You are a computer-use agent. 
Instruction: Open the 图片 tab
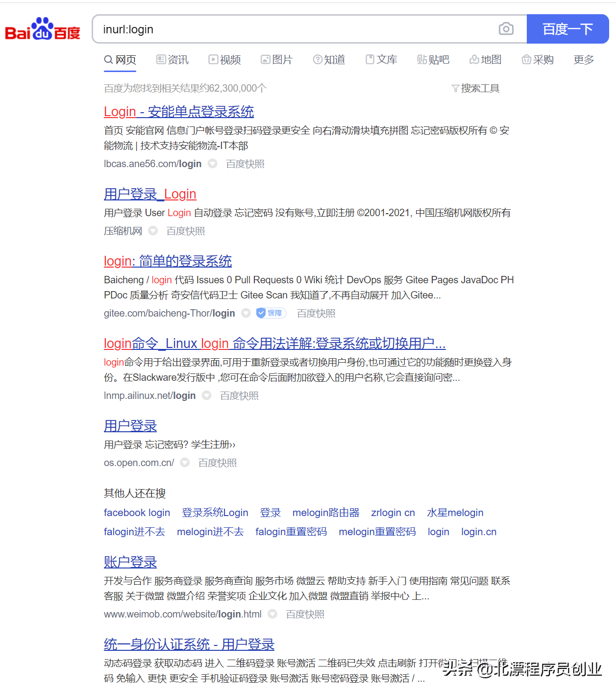click(x=276, y=60)
